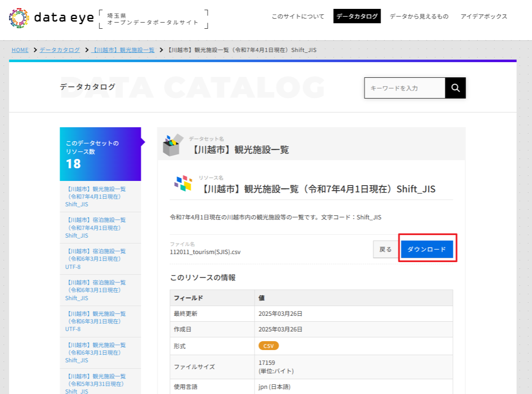This screenshot has height=394, width=532.
Task: Click the magnifying glass search button
Action: [455, 88]
